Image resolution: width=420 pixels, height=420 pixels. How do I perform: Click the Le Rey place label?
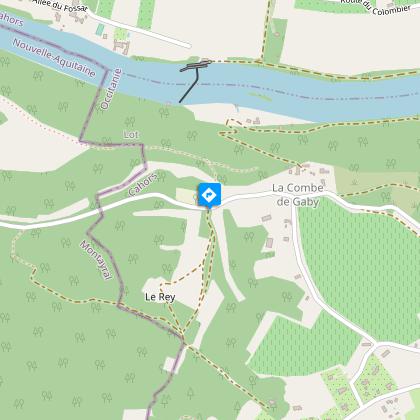pos(160,297)
